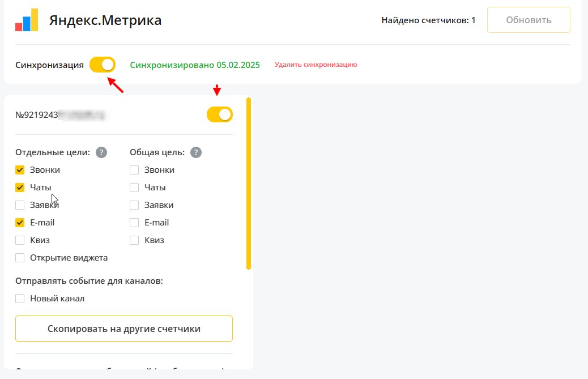Check Заявки under Отдельные цели
Screen dimensions: 588x379
(x=20, y=205)
